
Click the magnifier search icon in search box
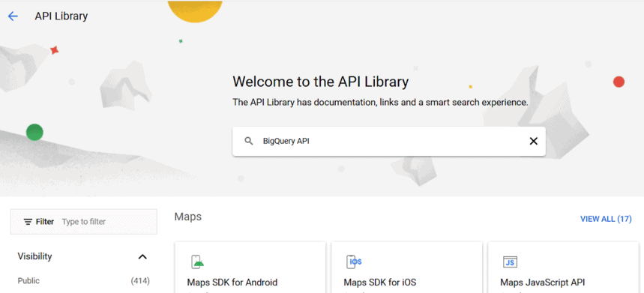tap(248, 141)
